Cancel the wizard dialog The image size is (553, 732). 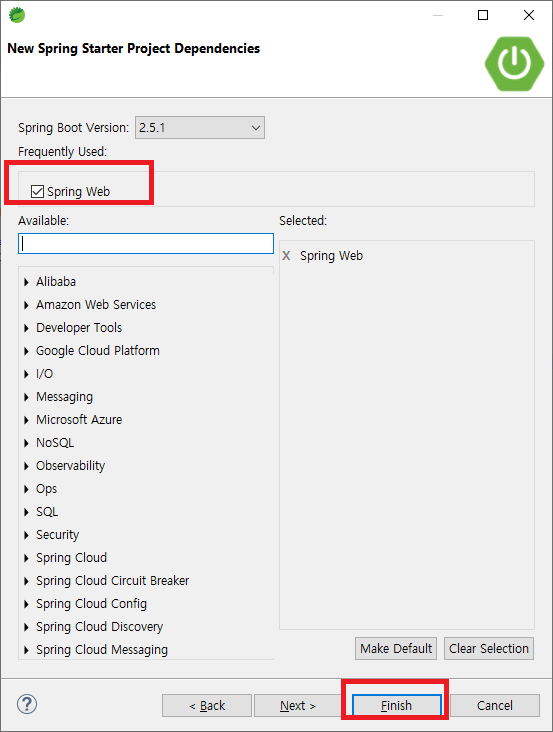[x=495, y=705]
